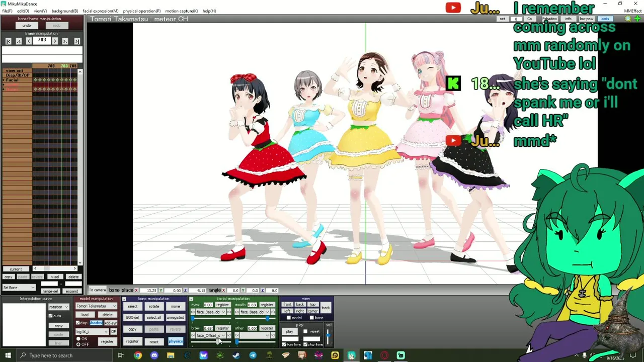Screen dimensions: 644x362
Task: Previous brow morph arrow button
Action: point(193,335)
